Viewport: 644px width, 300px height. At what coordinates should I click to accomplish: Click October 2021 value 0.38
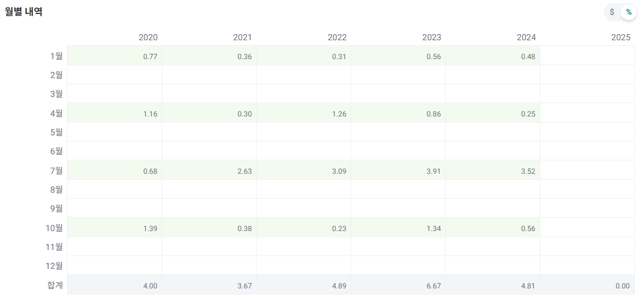pyautogui.click(x=245, y=229)
